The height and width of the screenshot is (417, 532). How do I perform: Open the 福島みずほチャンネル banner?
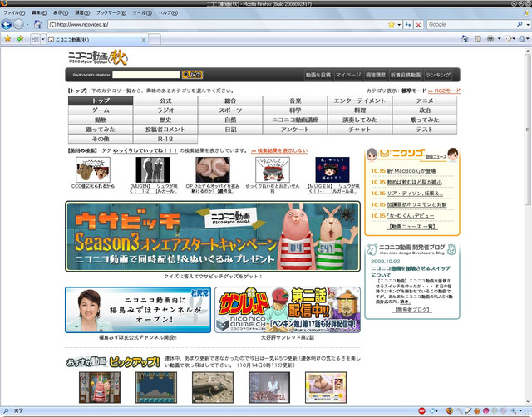(x=138, y=310)
